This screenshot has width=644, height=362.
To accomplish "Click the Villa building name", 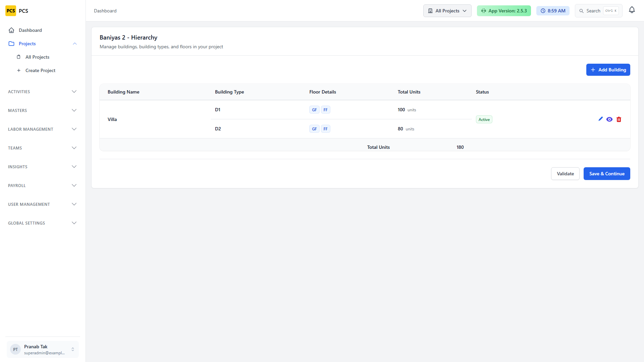I will [x=112, y=119].
